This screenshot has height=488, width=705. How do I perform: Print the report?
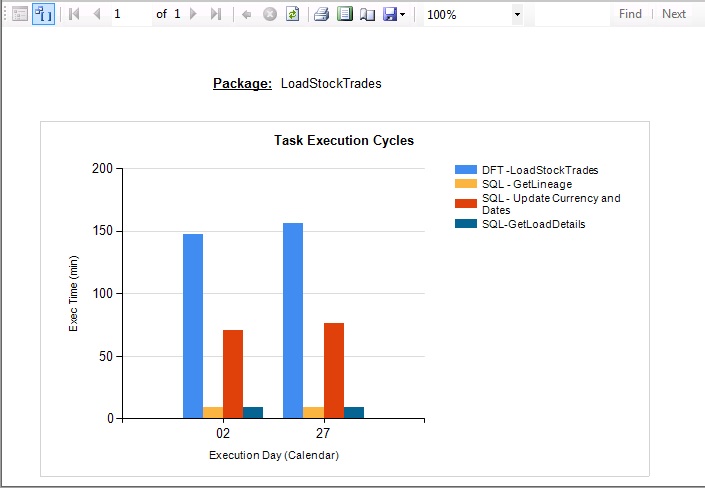(x=321, y=14)
